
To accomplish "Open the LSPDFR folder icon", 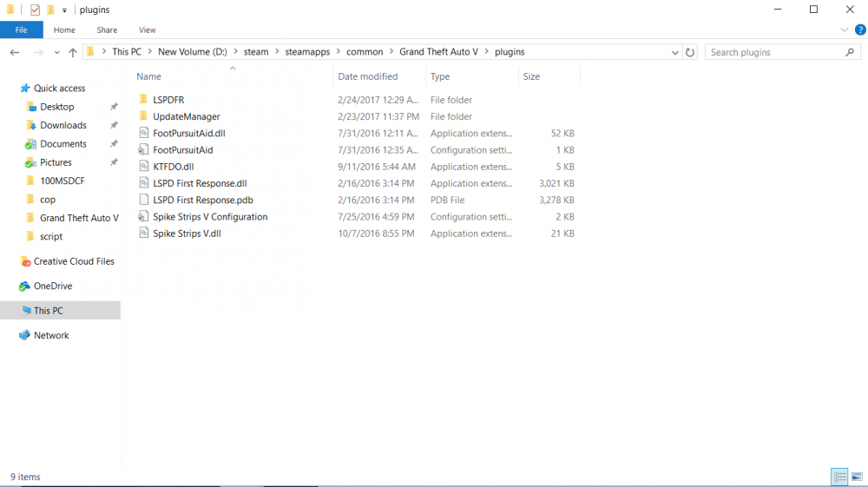I will [143, 100].
